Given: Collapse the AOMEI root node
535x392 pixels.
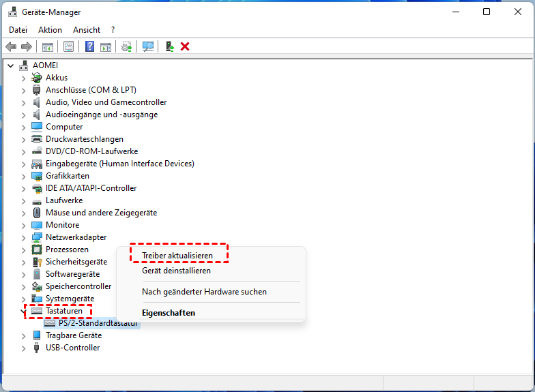Looking at the screenshot, I should (11, 65).
